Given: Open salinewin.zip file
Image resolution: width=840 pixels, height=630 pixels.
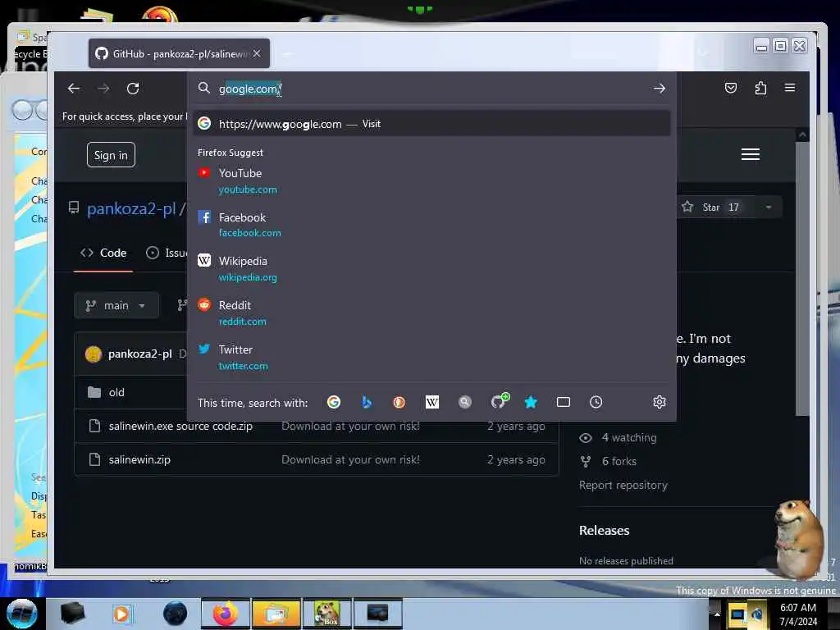Looking at the screenshot, I should point(139,459).
